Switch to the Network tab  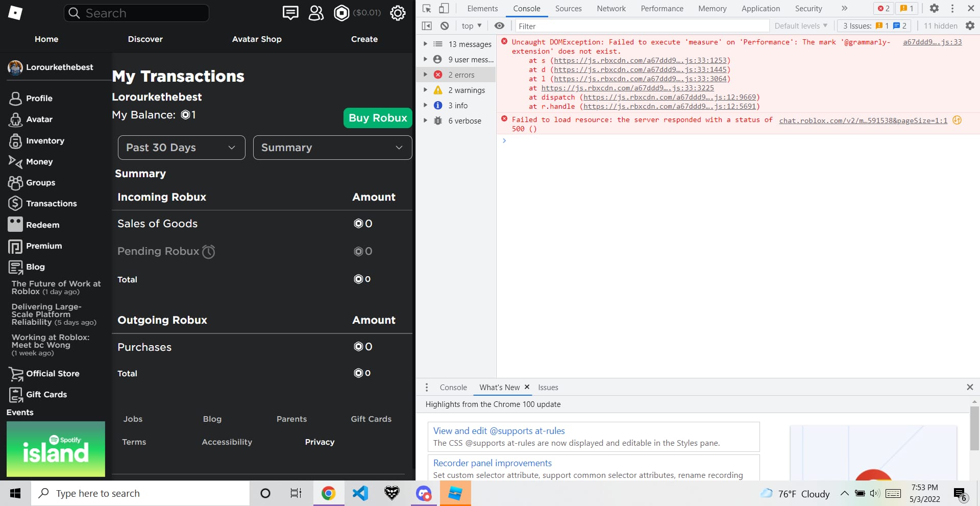point(611,8)
